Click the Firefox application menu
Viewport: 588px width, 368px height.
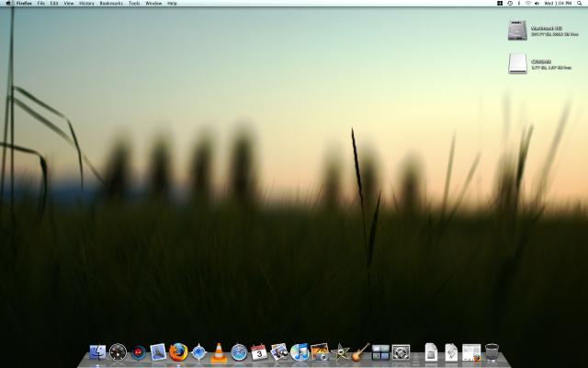click(x=24, y=4)
